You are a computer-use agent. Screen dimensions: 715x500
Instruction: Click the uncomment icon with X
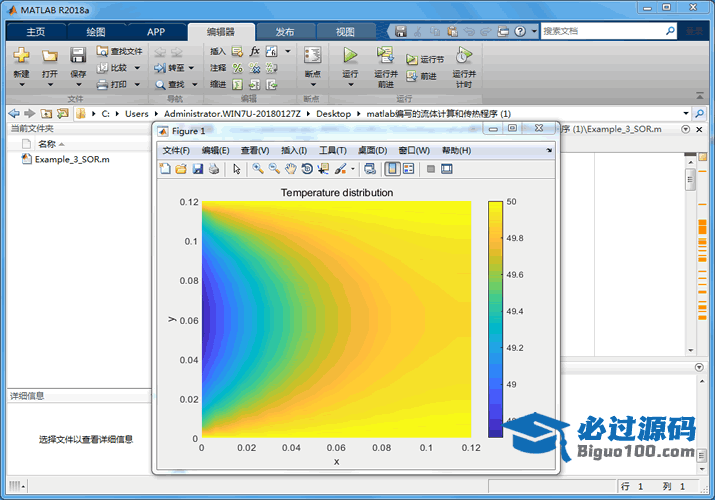point(254,68)
